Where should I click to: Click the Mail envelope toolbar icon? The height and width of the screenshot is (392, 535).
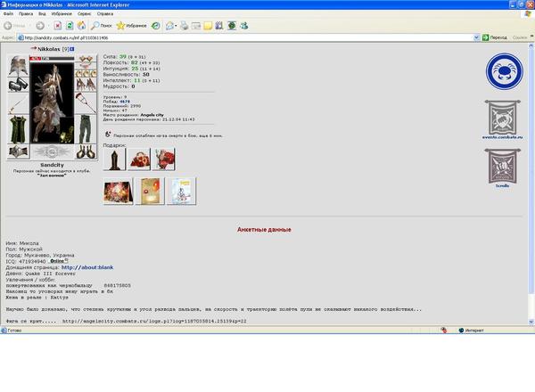169,26
